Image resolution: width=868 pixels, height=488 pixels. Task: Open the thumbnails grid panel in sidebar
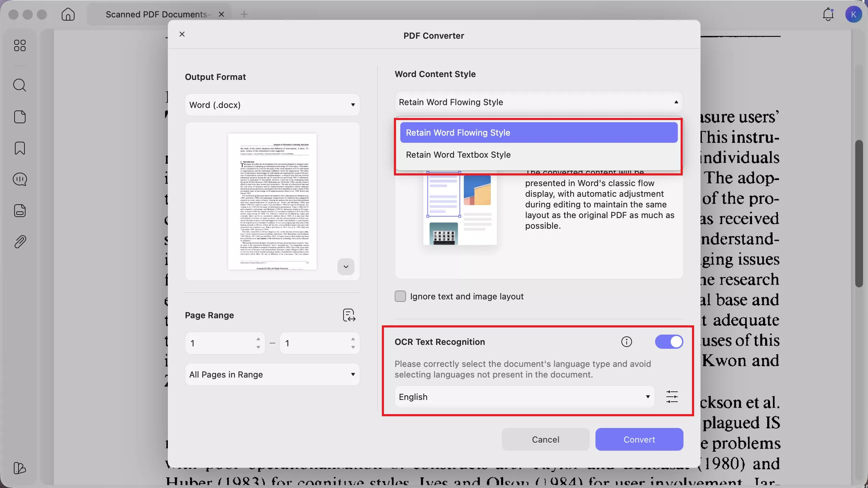(x=20, y=45)
